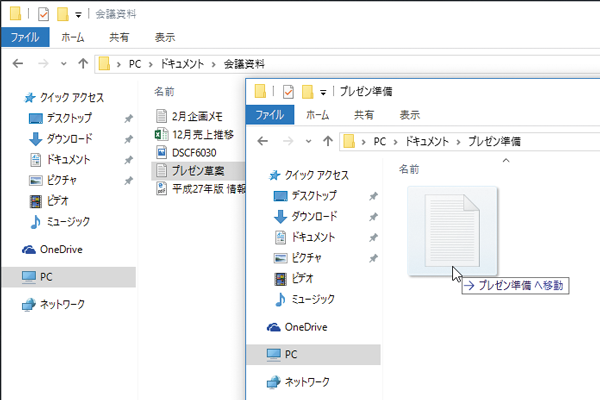Image resolution: width=600 pixels, height=400 pixels.
Task: Open 表示 tab in プレゼン準備 window
Action: tap(410, 115)
